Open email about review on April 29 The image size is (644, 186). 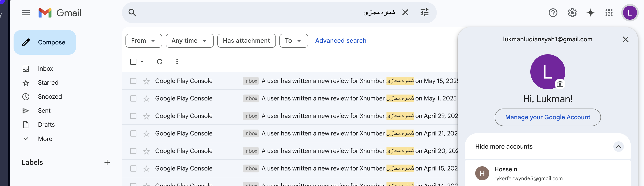pos(290,116)
